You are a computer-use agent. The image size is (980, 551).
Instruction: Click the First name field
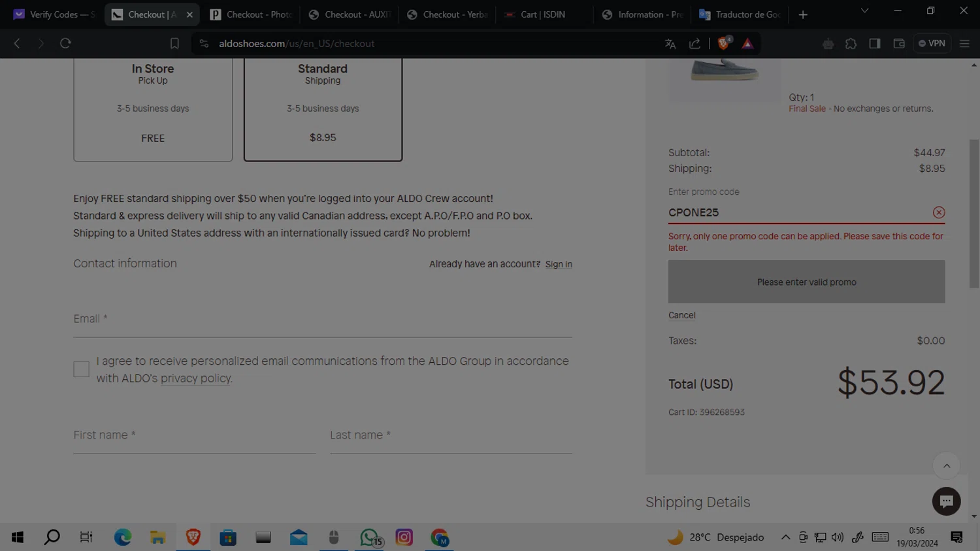(x=195, y=436)
